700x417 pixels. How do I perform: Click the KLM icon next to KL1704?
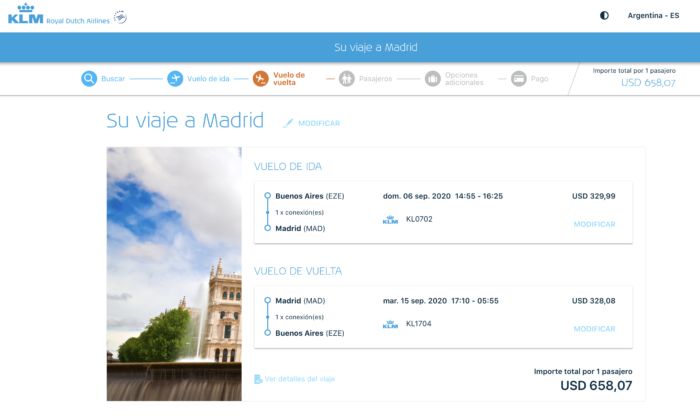[x=390, y=324]
